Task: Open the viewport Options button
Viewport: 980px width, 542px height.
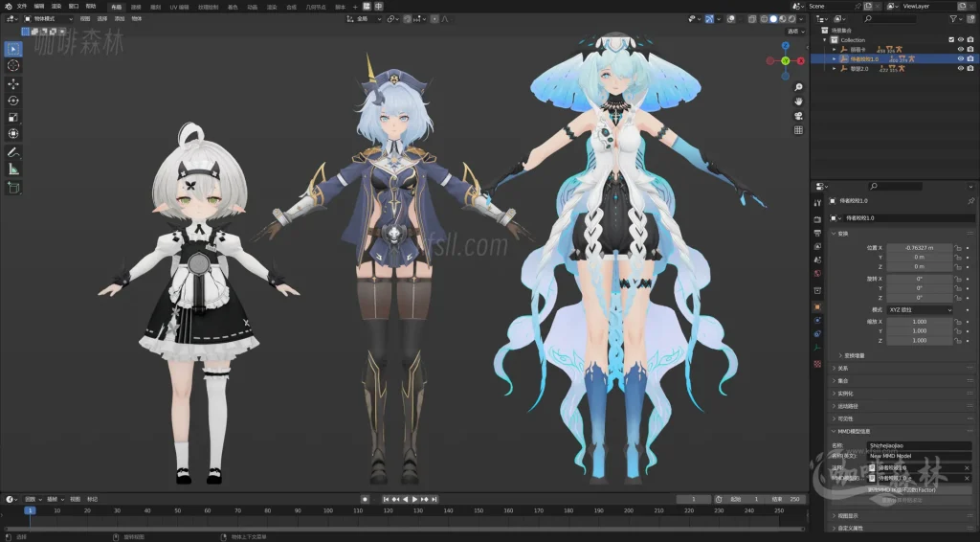Action: (795, 32)
